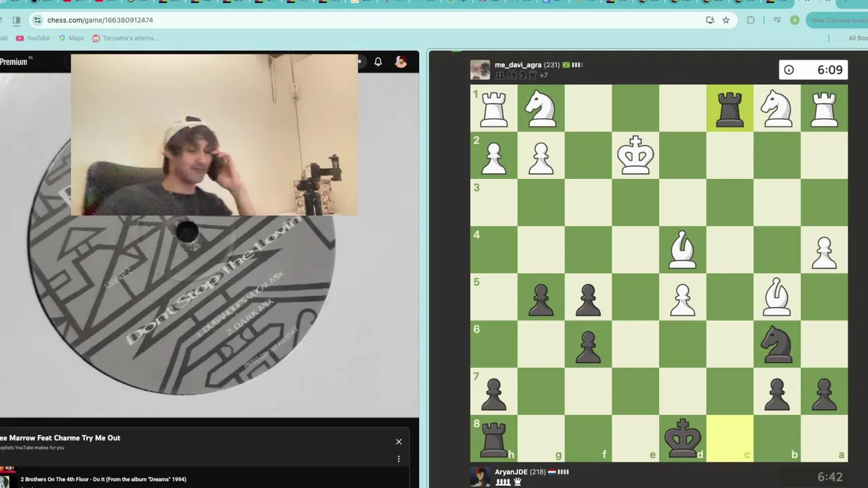This screenshot has height=488, width=868.
Task: Click the webcam video overlay
Action: click(x=214, y=135)
